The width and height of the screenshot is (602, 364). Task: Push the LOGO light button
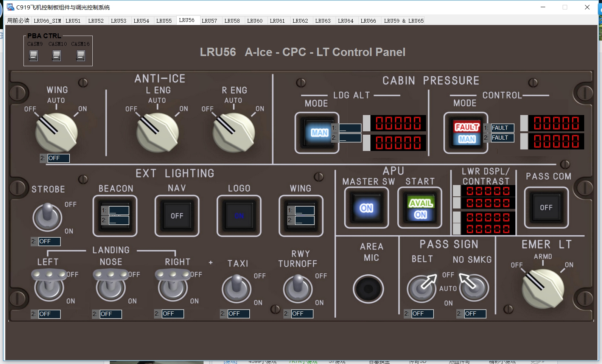[x=239, y=216]
